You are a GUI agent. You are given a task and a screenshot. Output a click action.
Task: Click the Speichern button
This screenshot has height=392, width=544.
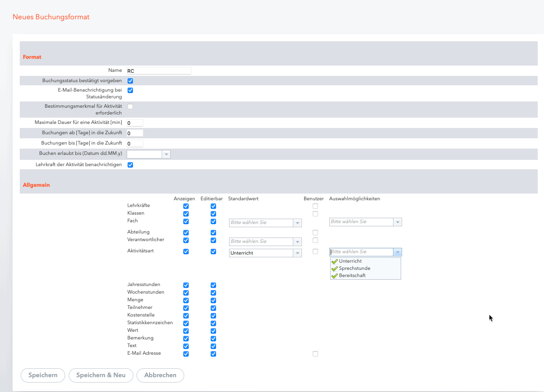43,375
